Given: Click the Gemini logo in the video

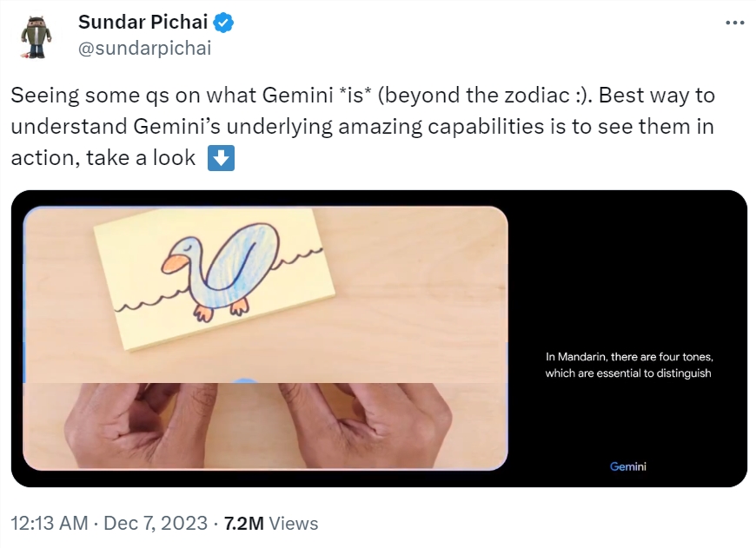Looking at the screenshot, I should tap(628, 466).
